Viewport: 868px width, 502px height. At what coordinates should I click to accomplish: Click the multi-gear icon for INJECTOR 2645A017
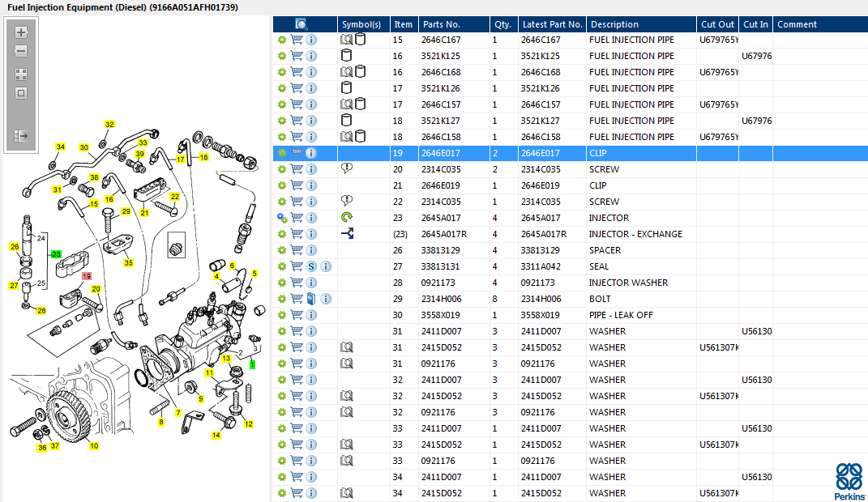[x=282, y=218]
